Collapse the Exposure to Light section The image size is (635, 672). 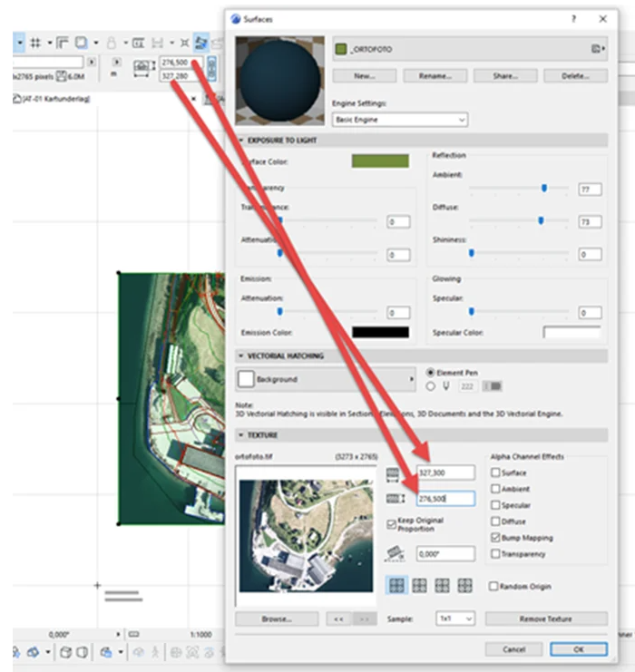tap(241, 141)
